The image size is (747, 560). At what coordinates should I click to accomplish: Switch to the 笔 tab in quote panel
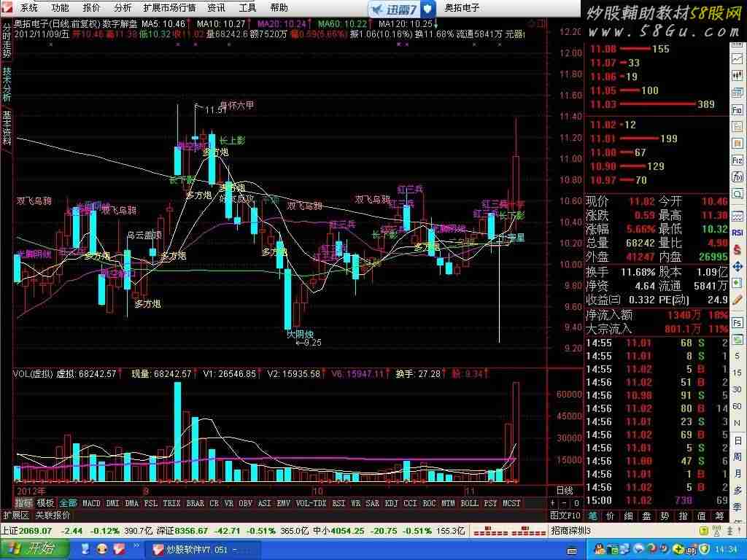[x=592, y=516]
